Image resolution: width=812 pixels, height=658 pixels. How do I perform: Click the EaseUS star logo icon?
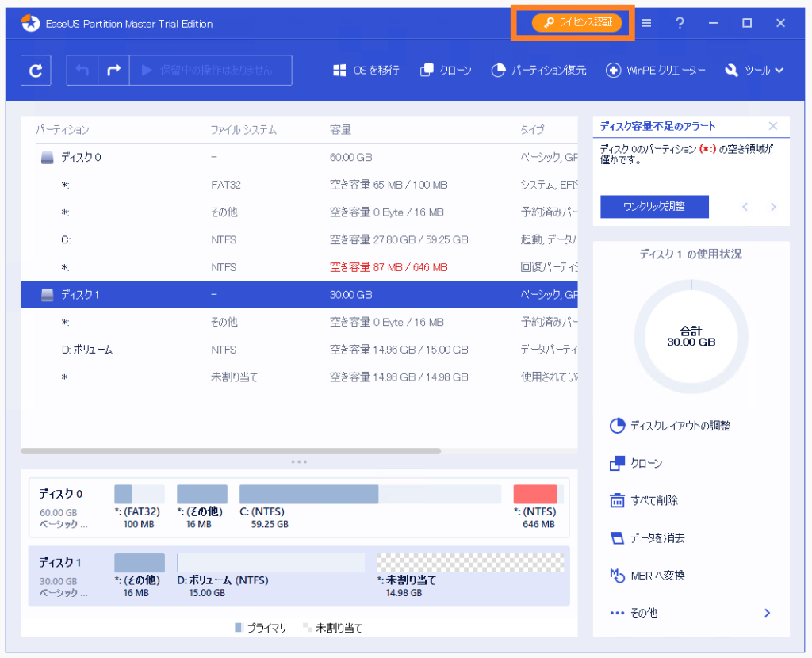[x=31, y=23]
